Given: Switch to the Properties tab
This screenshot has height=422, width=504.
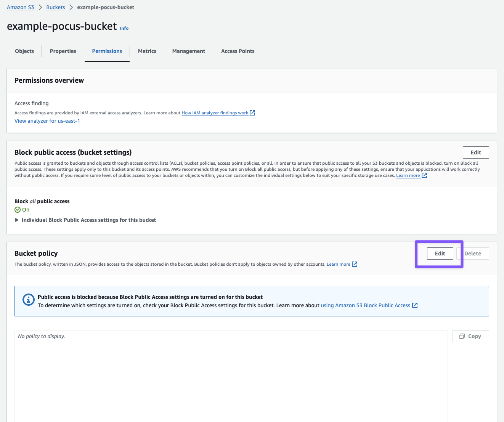Looking at the screenshot, I should pos(63,51).
